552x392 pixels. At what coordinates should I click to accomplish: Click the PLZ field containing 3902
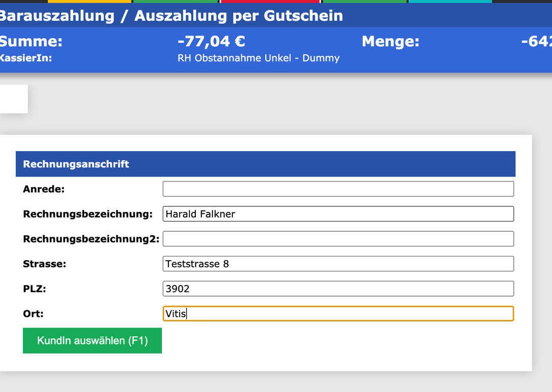tap(337, 289)
